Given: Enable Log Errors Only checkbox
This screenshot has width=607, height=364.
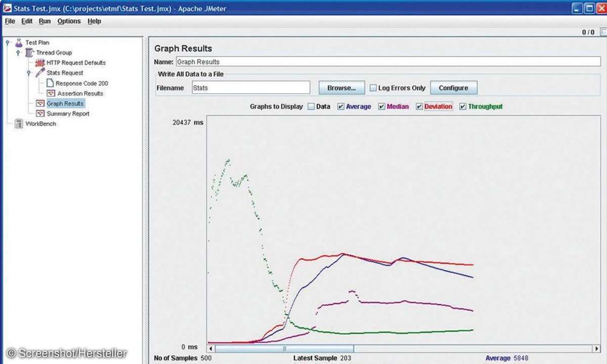Looking at the screenshot, I should (x=373, y=88).
